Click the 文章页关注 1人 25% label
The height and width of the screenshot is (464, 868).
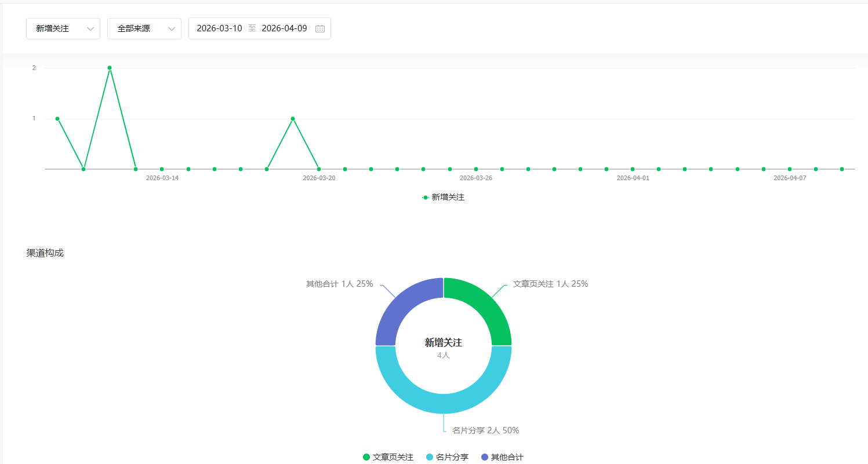[x=550, y=284]
